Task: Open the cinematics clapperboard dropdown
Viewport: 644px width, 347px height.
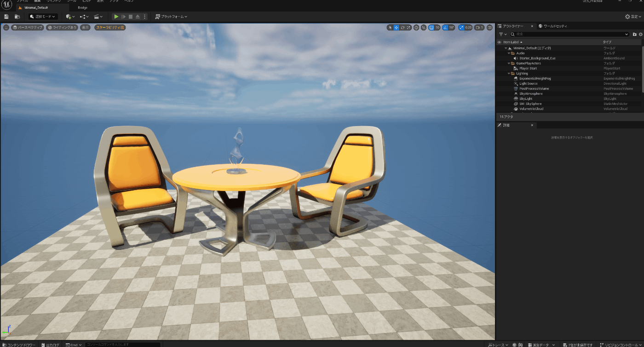Action: 98,17
